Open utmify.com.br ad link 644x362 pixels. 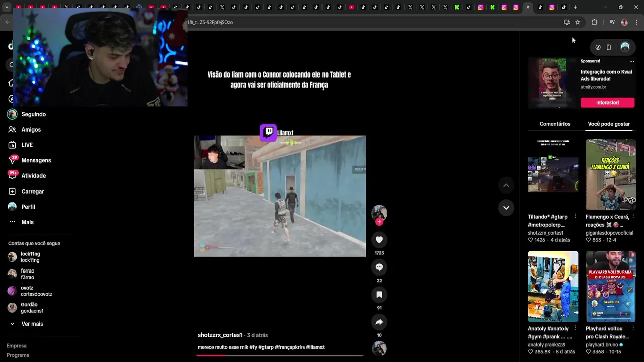tap(593, 87)
